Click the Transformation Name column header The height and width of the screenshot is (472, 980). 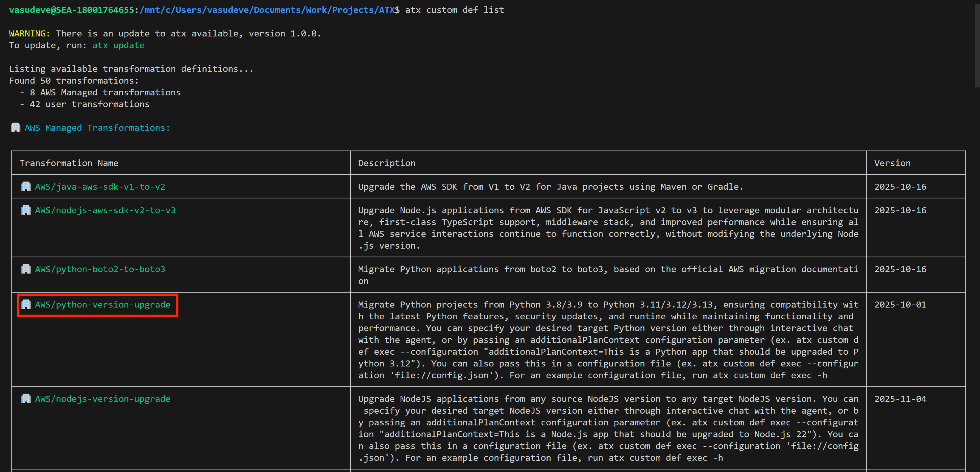click(69, 163)
